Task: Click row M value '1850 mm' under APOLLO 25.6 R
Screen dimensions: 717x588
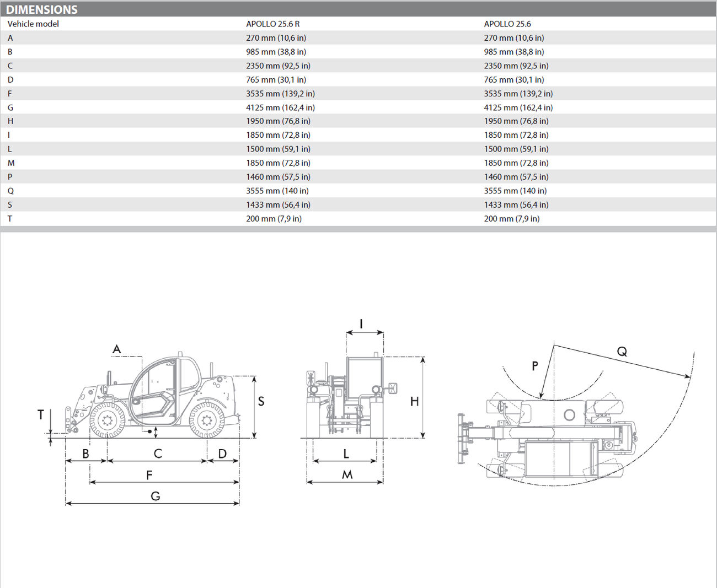Action: (279, 163)
